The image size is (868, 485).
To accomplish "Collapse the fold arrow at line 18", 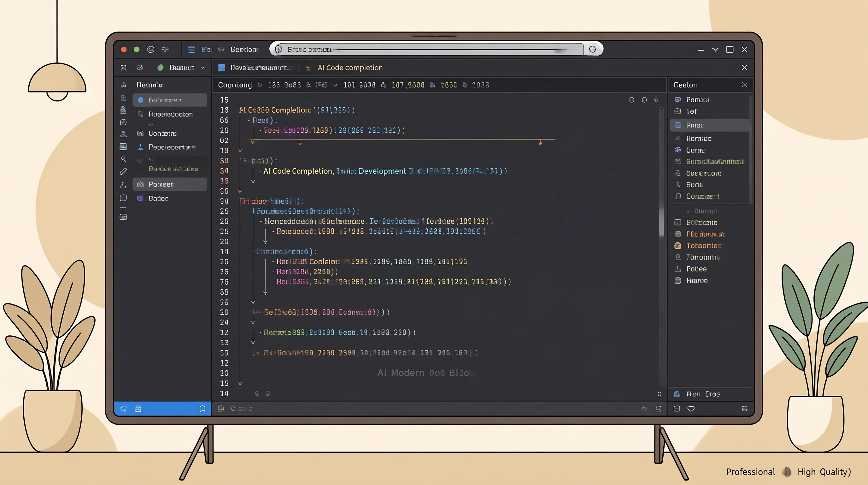I will point(240,151).
